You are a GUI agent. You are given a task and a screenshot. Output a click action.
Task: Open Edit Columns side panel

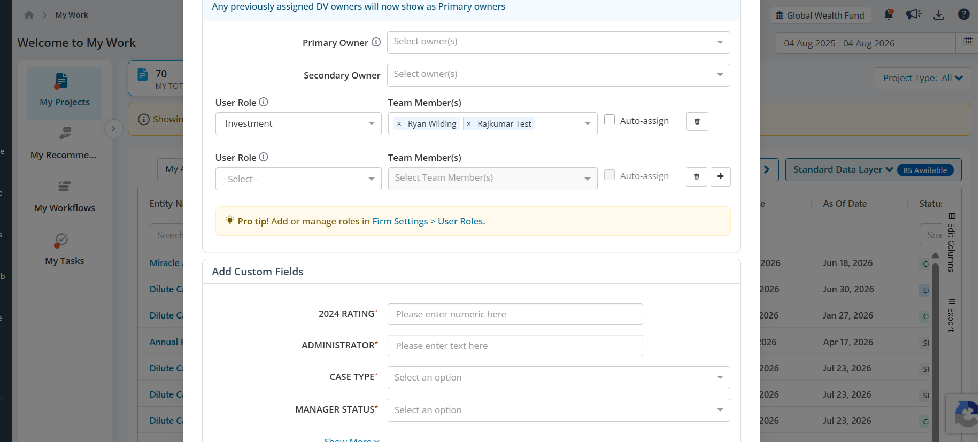[x=952, y=242]
